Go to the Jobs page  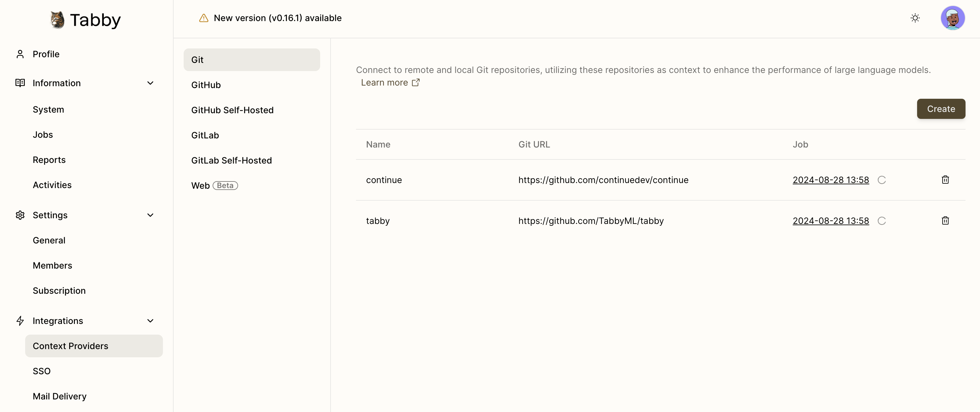42,135
